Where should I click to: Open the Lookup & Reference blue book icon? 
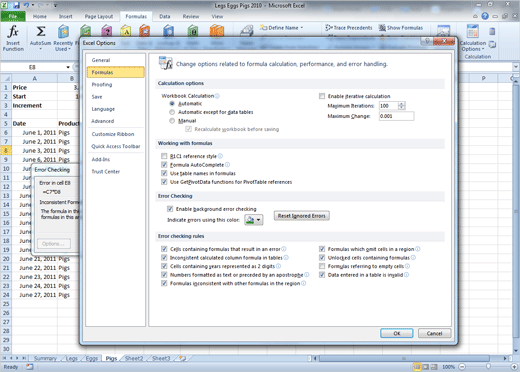(x=168, y=31)
